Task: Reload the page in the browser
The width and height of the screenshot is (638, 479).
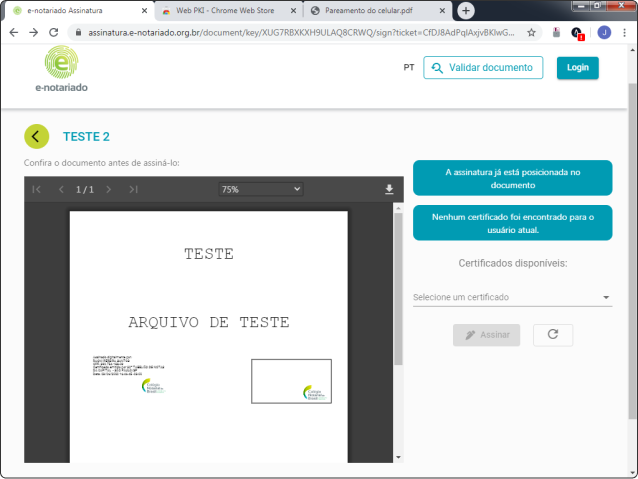Action: [56, 32]
